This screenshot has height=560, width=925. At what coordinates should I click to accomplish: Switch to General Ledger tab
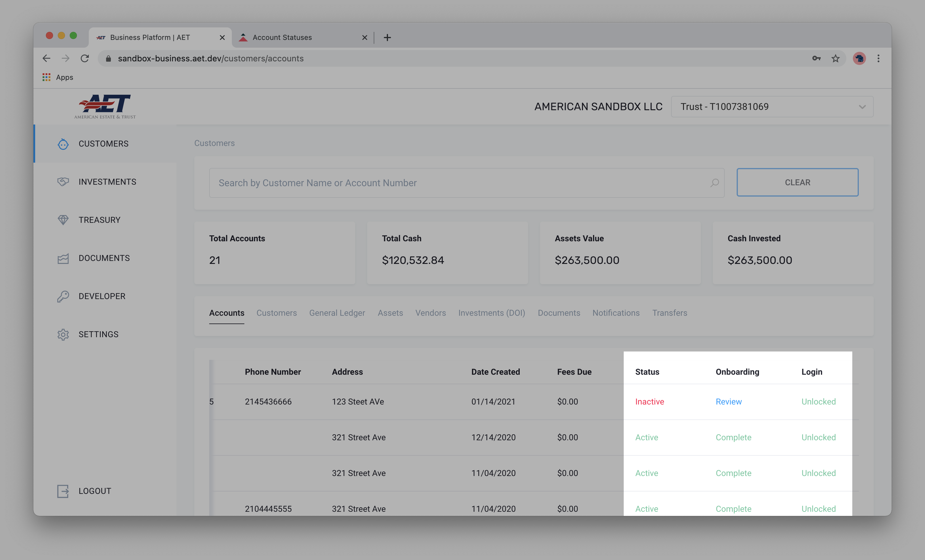337,313
